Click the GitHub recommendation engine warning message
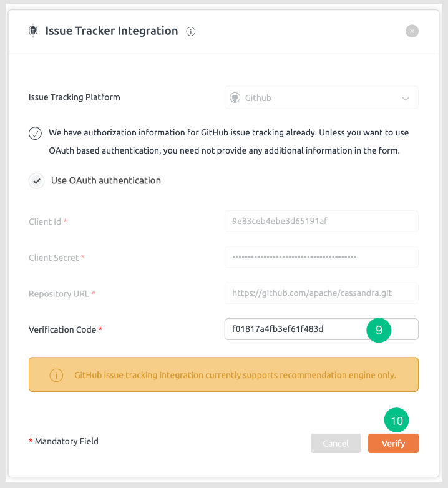Viewport: 448px width, 488px height. 235,375
